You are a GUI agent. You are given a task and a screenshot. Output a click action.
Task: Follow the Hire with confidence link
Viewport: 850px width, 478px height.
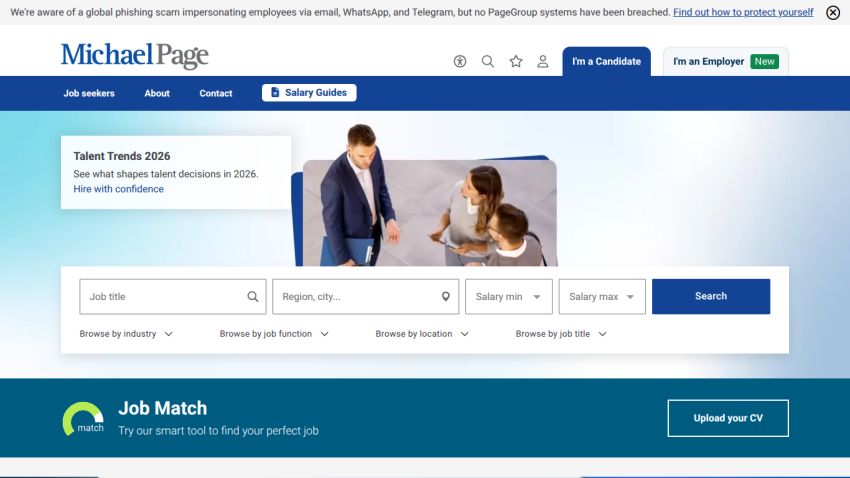(119, 189)
